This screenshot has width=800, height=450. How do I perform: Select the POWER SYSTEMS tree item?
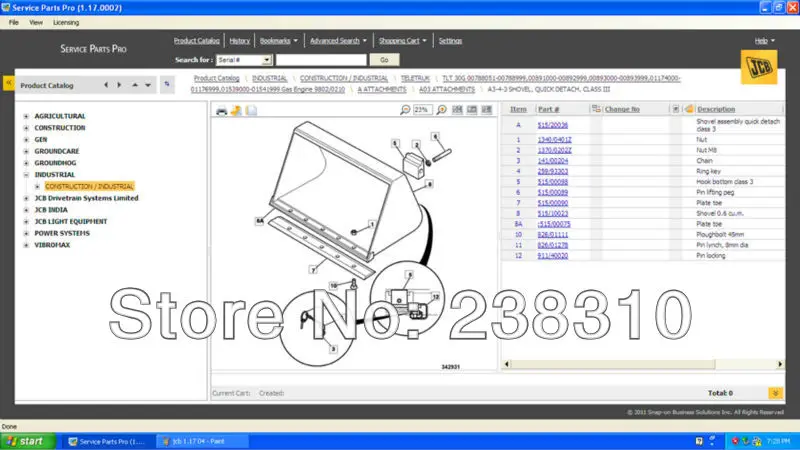[62, 233]
